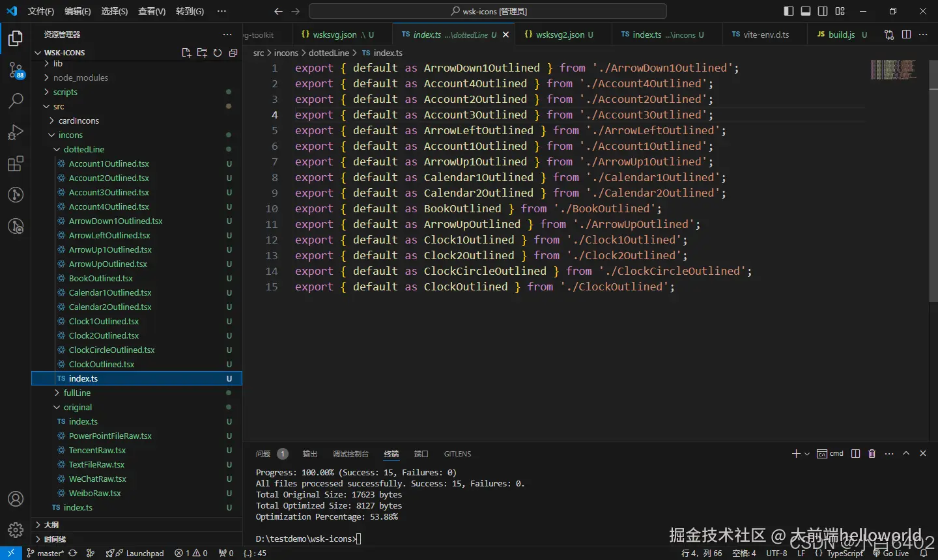Image resolution: width=938 pixels, height=560 pixels.
Task: Click the master branch in status bar
Action: pos(46,553)
